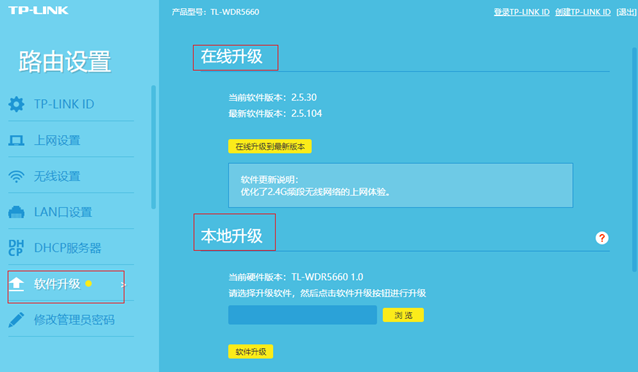Click the laptop icon for 上网设置
638x372 pixels.
pyautogui.click(x=16, y=140)
